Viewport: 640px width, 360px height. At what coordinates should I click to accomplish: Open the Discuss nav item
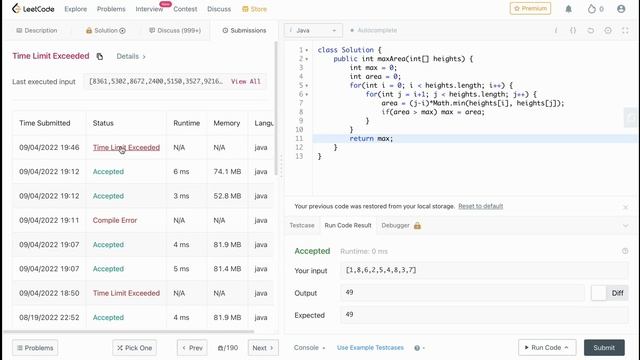click(219, 9)
